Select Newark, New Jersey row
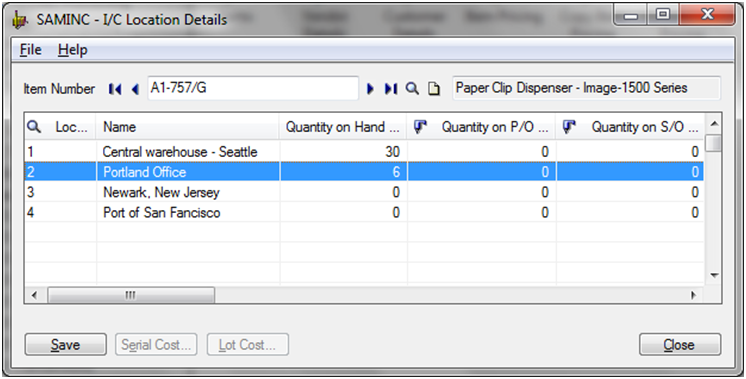The height and width of the screenshot is (379, 746). point(364,192)
